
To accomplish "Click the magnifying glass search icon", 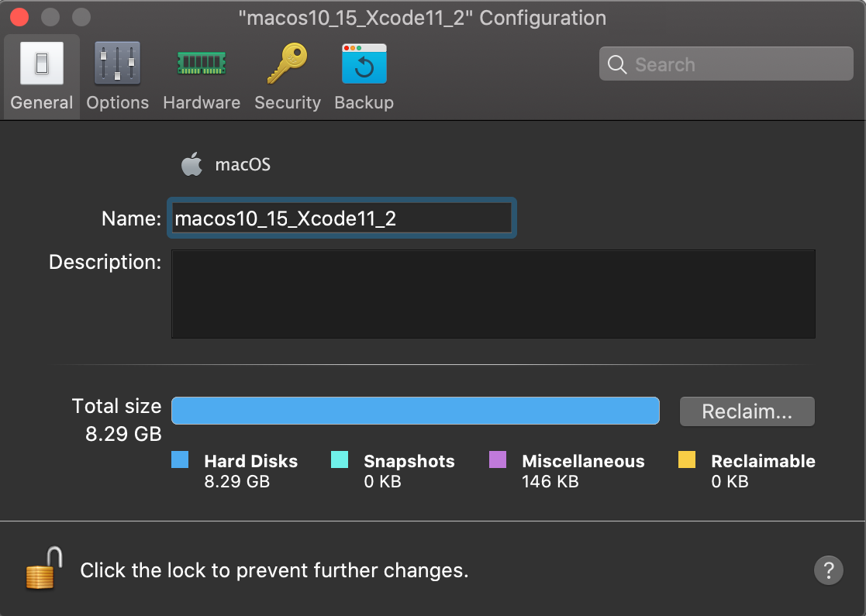I will point(617,64).
